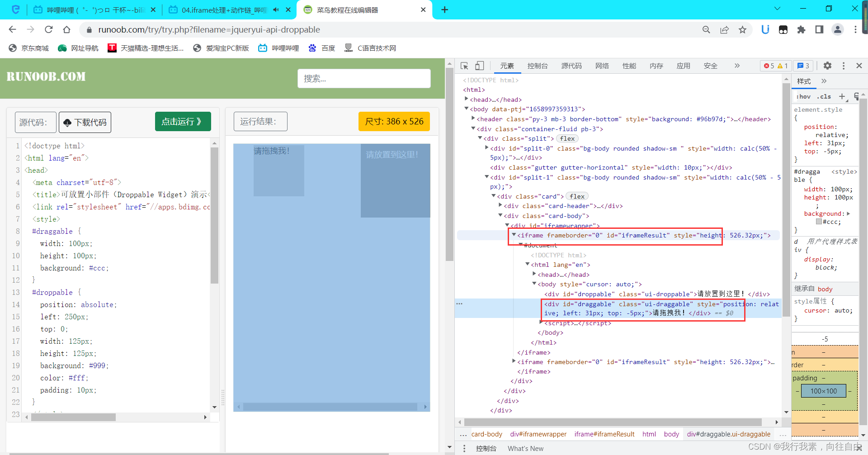
Task: Close the 04.iframe处理 tab
Action: point(288,9)
